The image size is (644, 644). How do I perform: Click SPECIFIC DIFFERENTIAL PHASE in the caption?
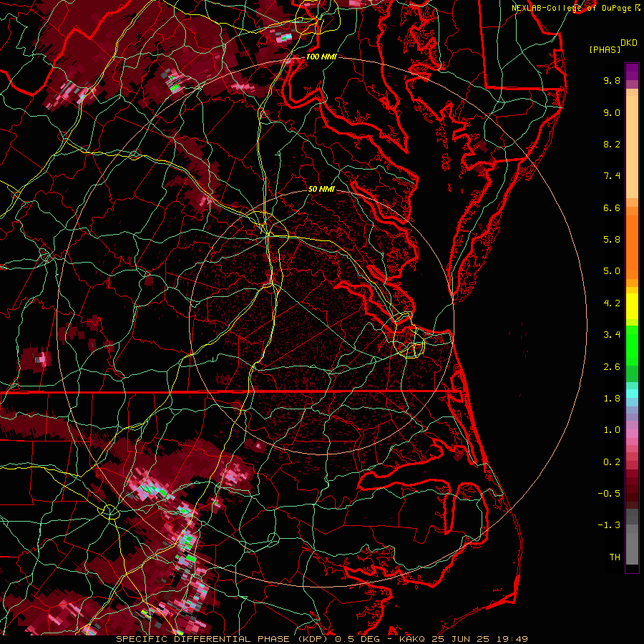point(204,639)
